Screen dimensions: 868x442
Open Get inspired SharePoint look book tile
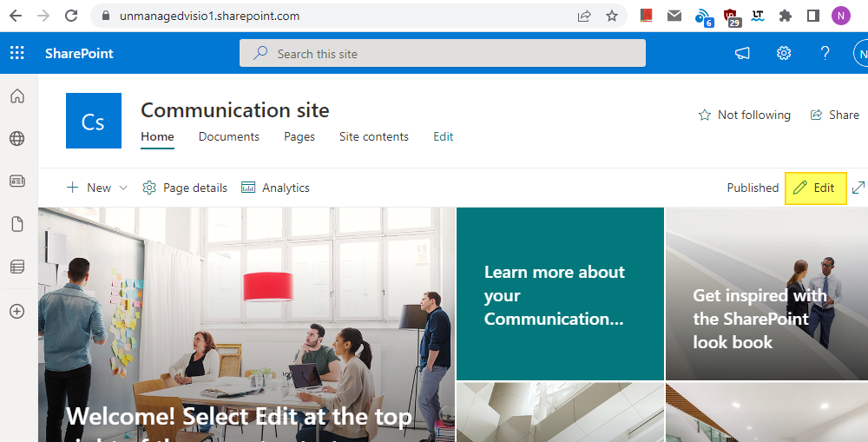tap(766, 294)
